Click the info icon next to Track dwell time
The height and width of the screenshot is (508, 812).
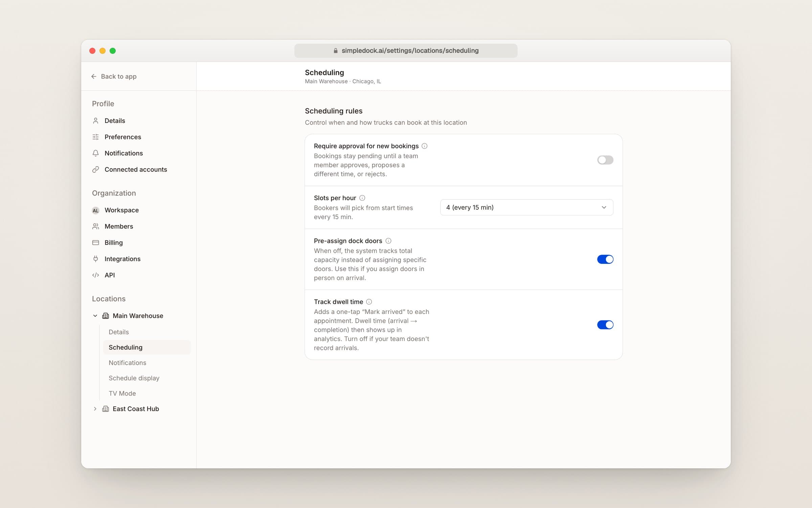(x=369, y=302)
